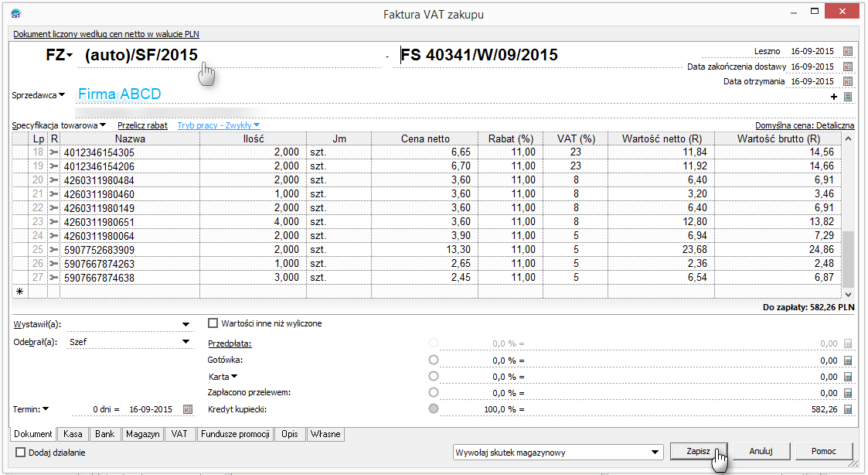The image size is (868, 475).
Task: Click wrench icon of row 22
Action: pos(53,208)
